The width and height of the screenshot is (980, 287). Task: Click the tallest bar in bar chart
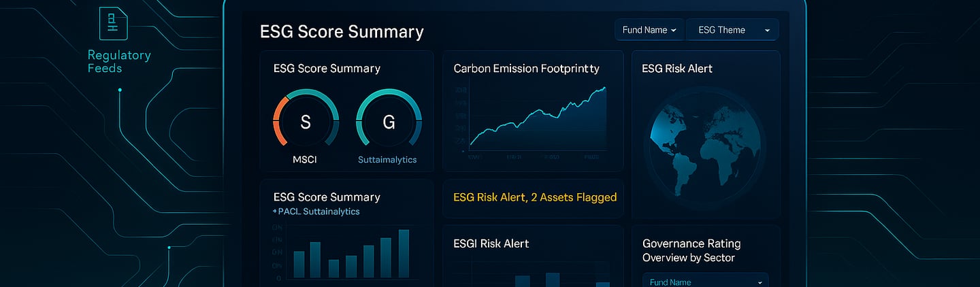click(x=404, y=253)
